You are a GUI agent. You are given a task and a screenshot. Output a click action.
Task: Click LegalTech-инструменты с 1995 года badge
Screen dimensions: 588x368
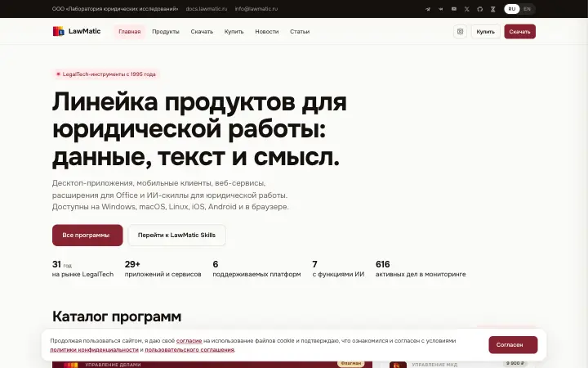(x=106, y=74)
